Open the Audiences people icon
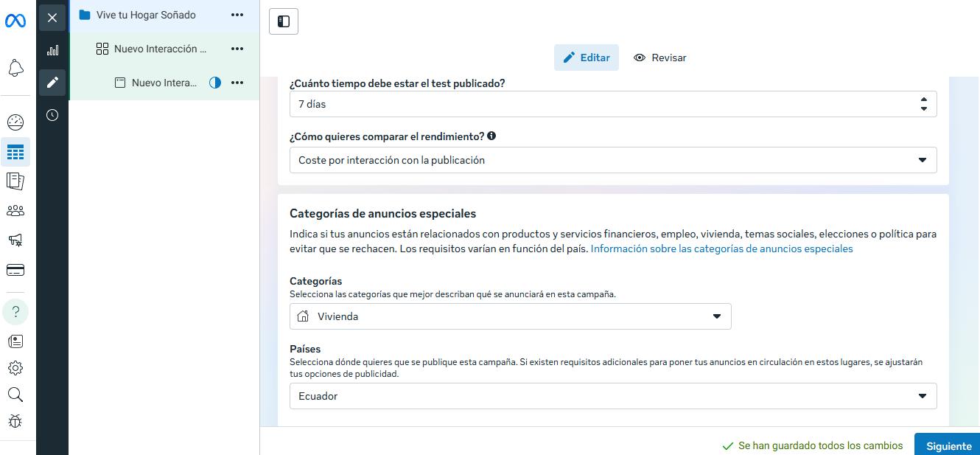 coord(15,211)
